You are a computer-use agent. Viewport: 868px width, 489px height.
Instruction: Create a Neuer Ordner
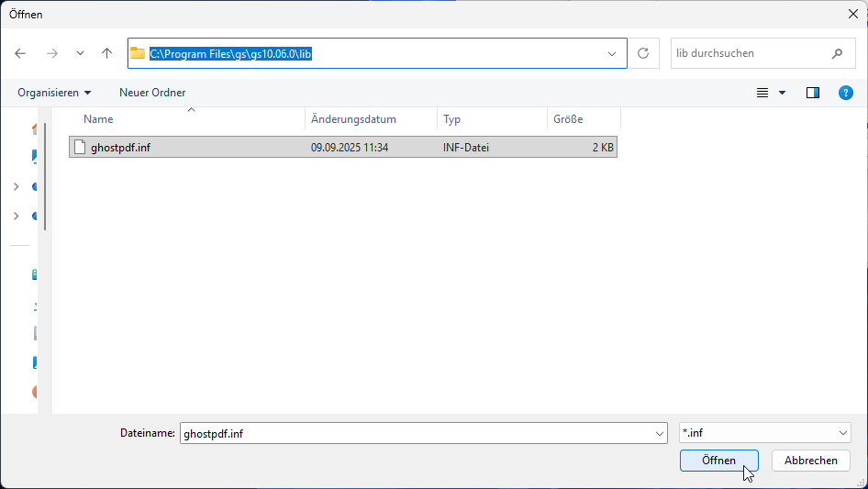coord(152,93)
